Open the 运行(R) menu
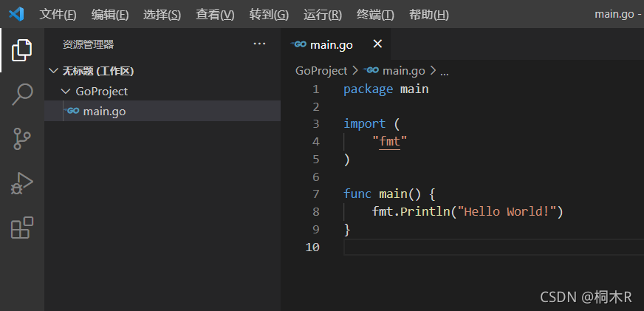The width and height of the screenshot is (644, 311). [323, 15]
